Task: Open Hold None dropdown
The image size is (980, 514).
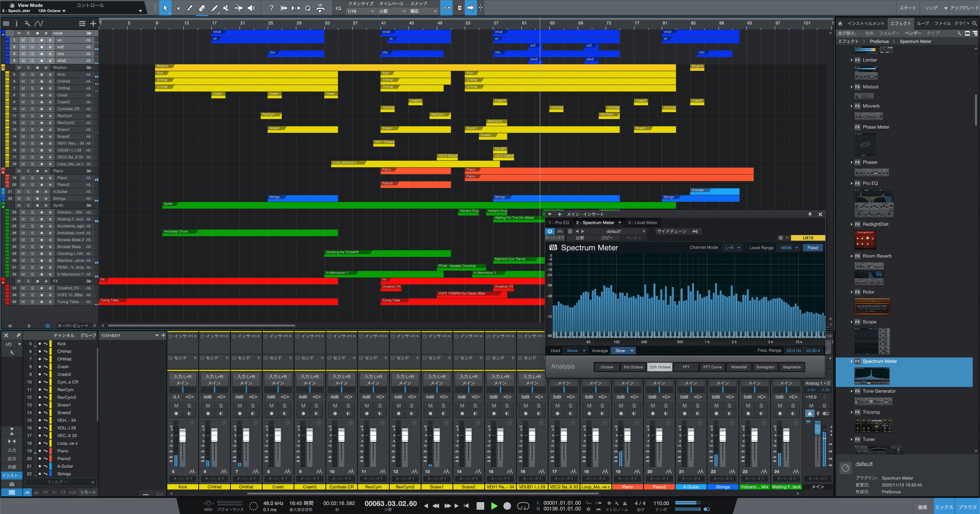Action: pyautogui.click(x=576, y=351)
